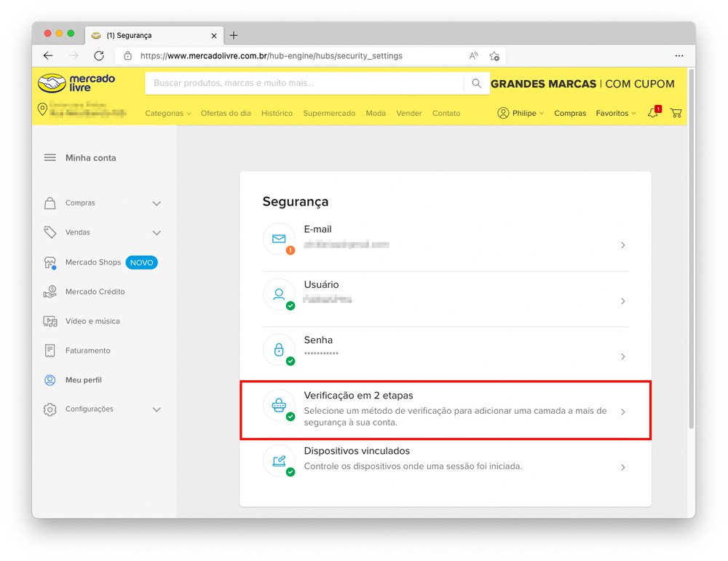Open the browser's three-dot menu
This screenshot has height=561, width=728.
point(678,55)
